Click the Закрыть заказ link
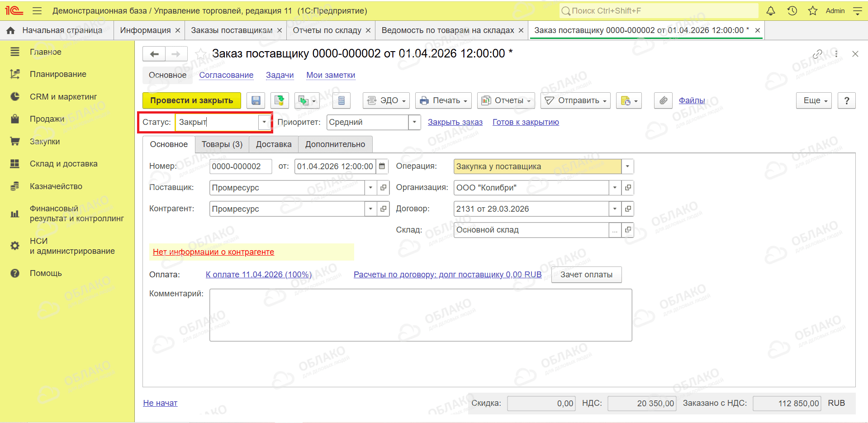The height and width of the screenshot is (423, 868). [455, 122]
